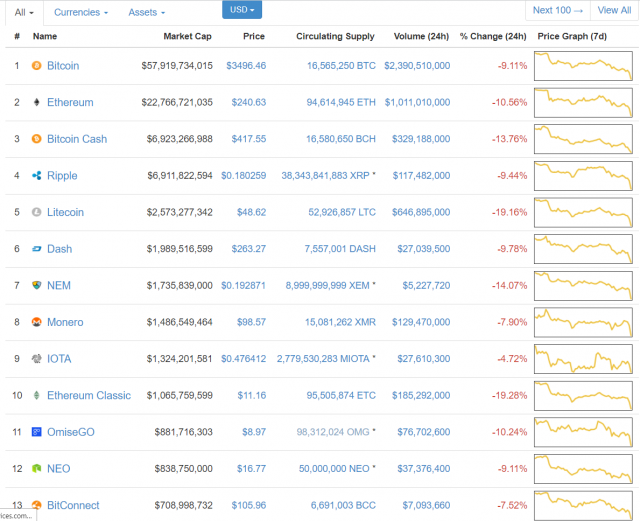Sort table by Market Cap column
This screenshot has height=521, width=640.
pos(188,36)
